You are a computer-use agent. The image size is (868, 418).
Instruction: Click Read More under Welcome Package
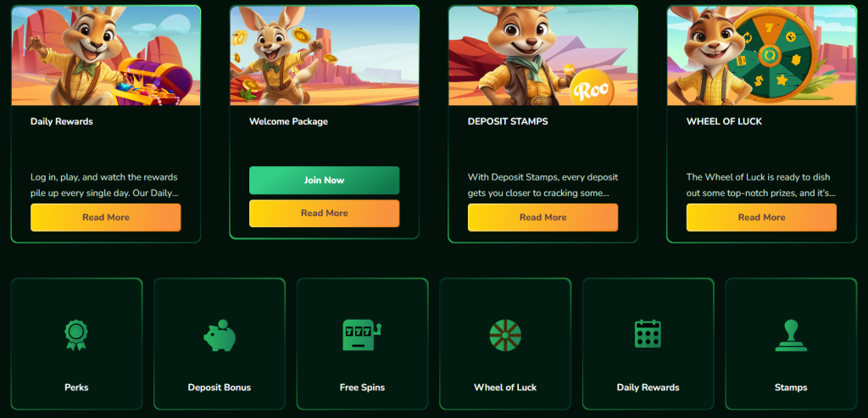click(324, 213)
